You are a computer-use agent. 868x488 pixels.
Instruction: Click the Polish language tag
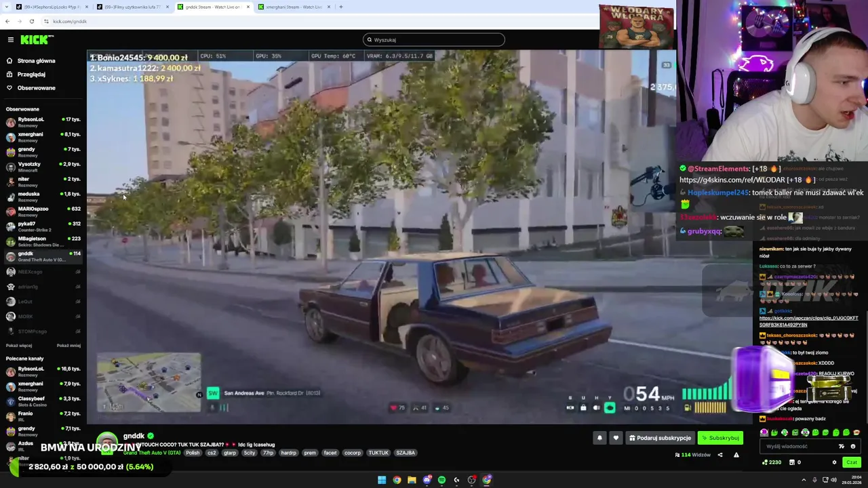[193, 453]
